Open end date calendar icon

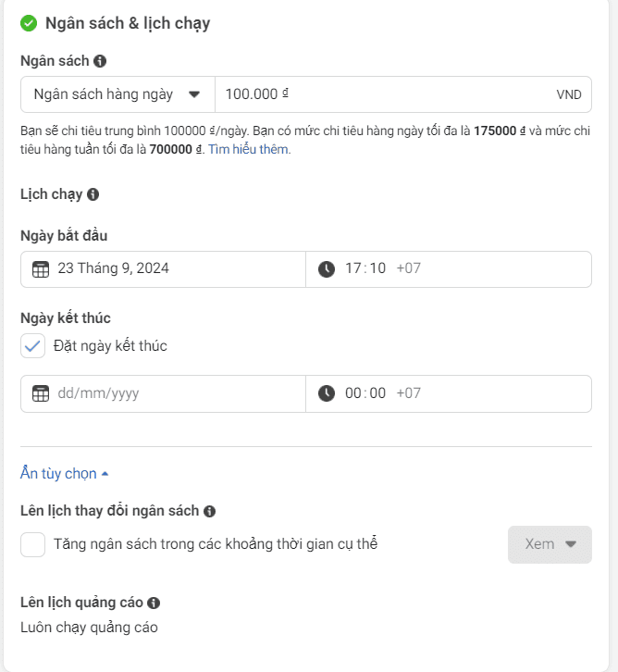point(41,393)
